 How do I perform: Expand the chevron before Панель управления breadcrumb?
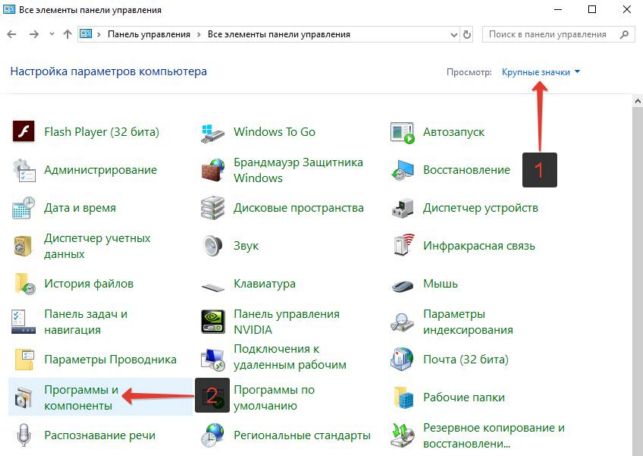pos(99,34)
